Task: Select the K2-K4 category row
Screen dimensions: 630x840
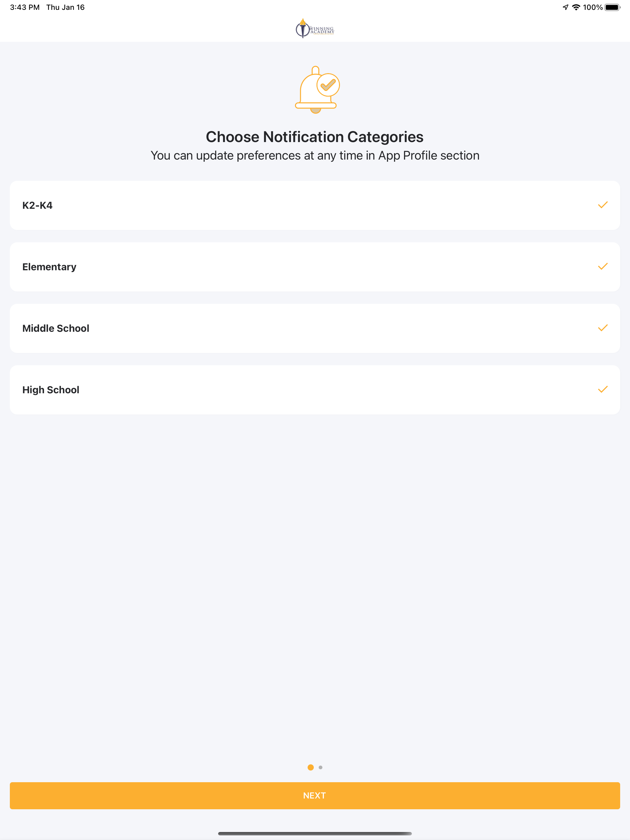Action: click(x=315, y=205)
